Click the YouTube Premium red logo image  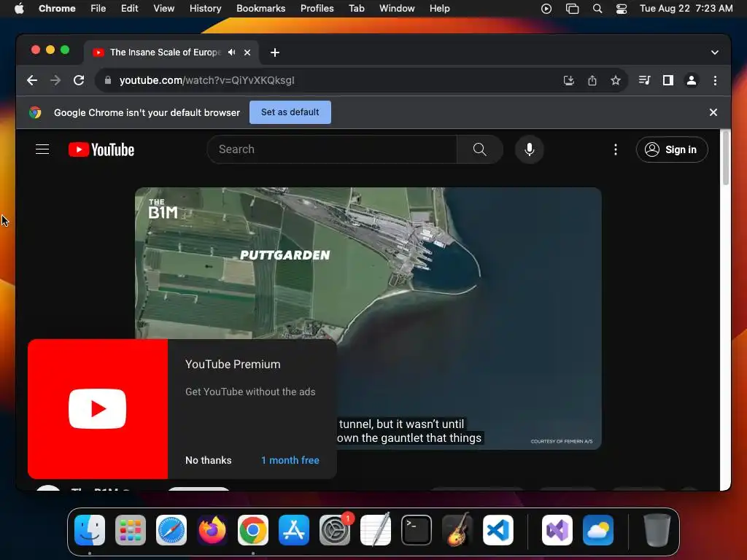pos(98,409)
